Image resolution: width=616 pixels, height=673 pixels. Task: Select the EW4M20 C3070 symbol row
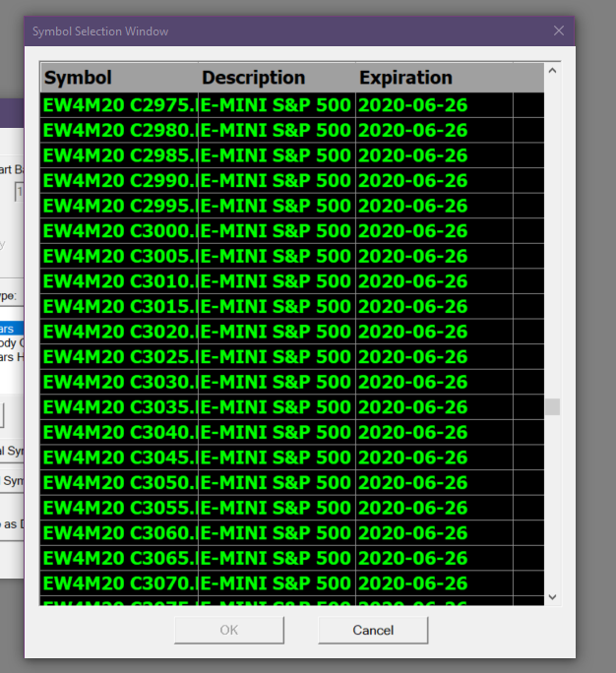point(292,582)
